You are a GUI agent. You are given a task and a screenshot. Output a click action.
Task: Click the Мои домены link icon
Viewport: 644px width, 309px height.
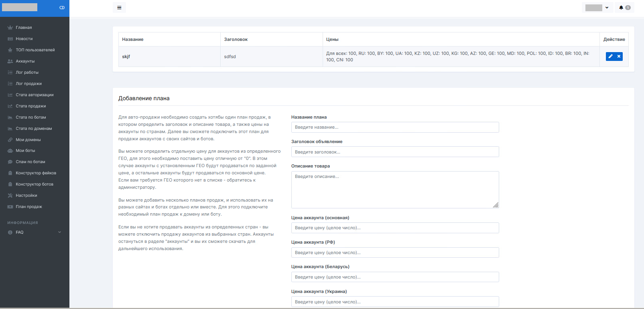(x=10, y=140)
